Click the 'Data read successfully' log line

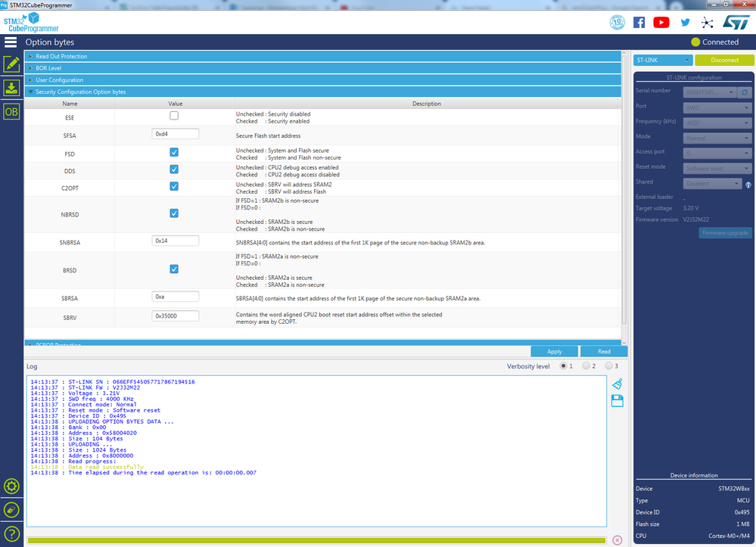click(x=87, y=467)
